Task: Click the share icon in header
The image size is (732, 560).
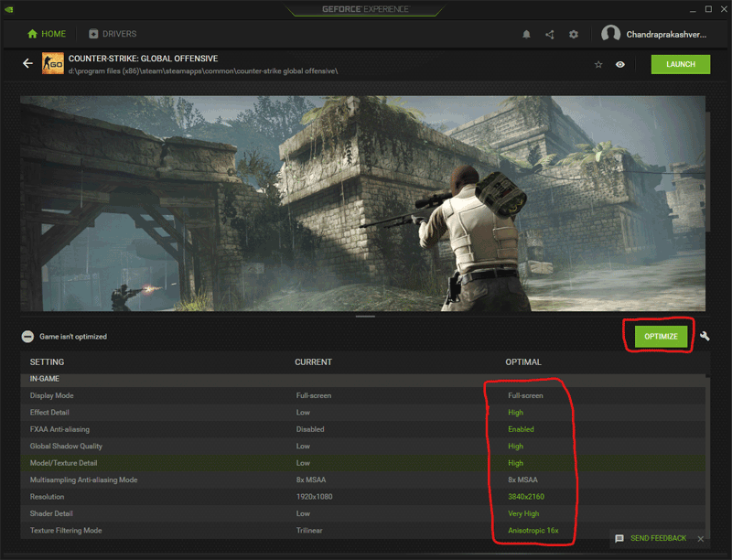Action: pos(550,34)
